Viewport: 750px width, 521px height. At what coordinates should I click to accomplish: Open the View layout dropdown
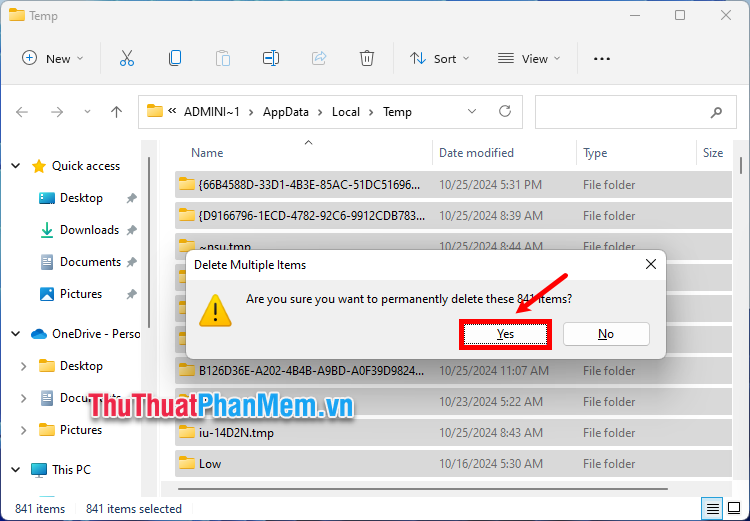(x=529, y=58)
